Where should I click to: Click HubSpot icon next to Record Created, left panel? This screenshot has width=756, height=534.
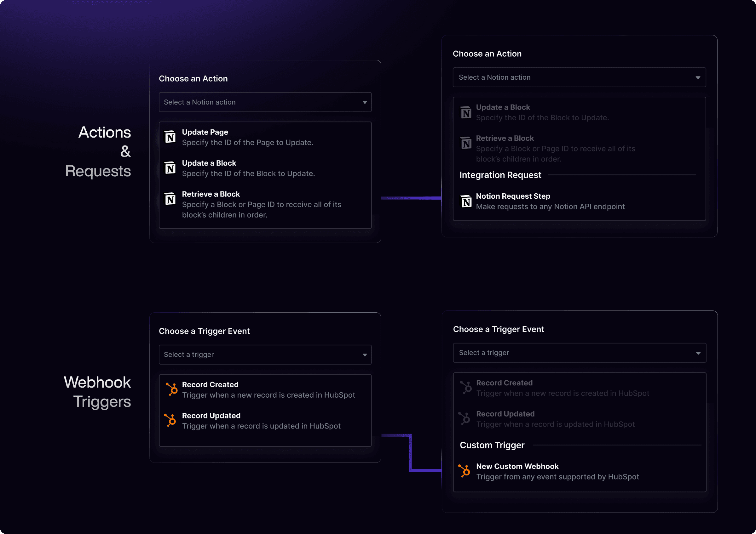[171, 389]
